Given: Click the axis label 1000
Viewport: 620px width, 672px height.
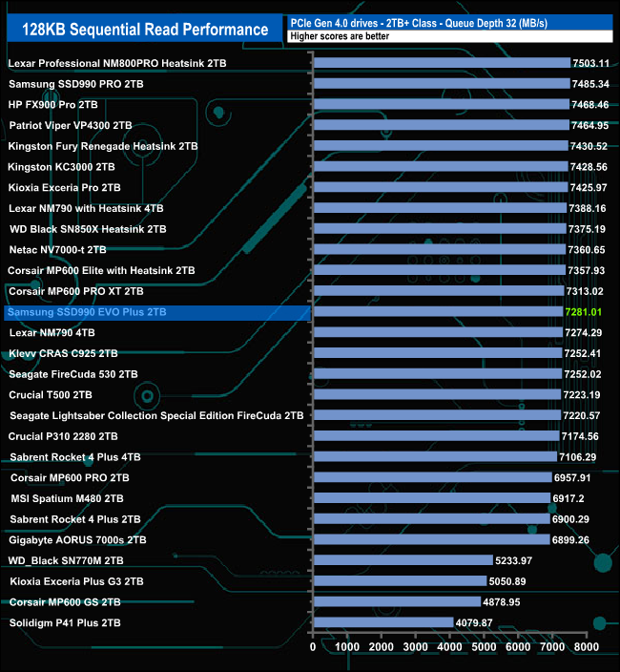Looking at the screenshot, I should (347, 647).
